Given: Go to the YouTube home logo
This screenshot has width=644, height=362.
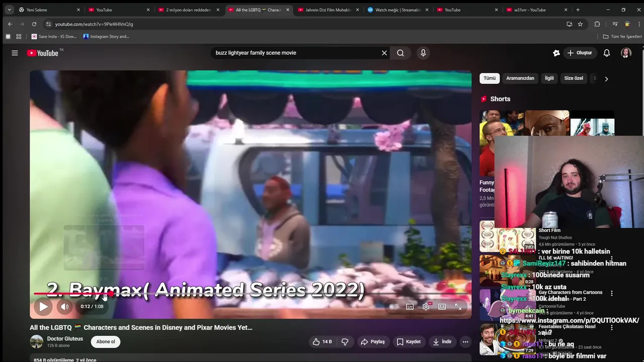Looking at the screenshot, I should (43, 53).
